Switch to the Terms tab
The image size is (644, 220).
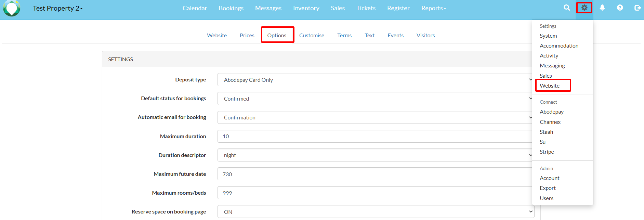(x=344, y=36)
